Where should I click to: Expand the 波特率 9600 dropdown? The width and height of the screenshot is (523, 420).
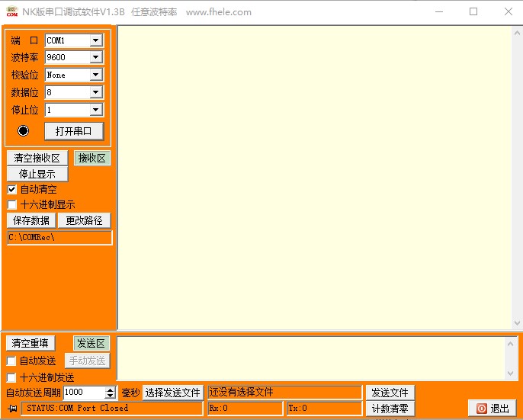(96, 57)
